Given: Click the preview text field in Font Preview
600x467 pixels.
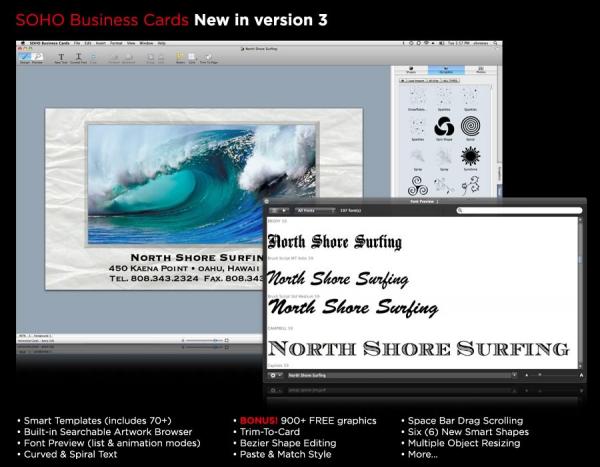Looking at the screenshot, I should [398, 376].
